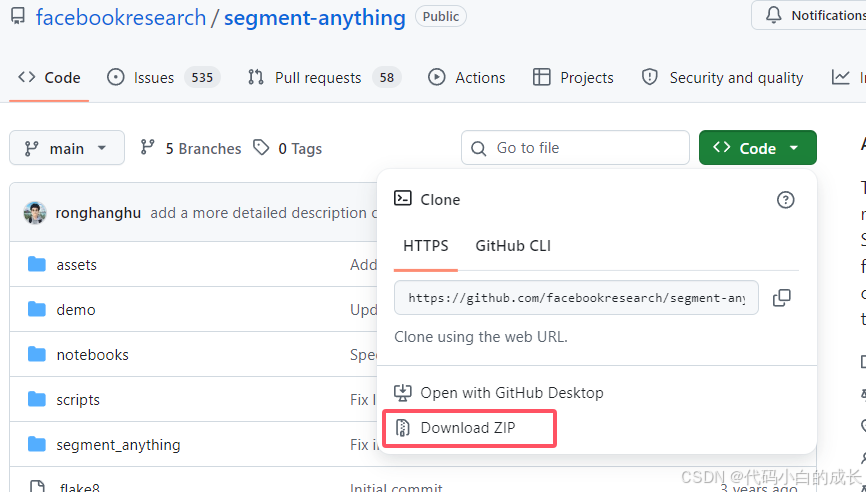Click the 'Upd' commit message in demo row
The image size is (866, 492).
363,310
